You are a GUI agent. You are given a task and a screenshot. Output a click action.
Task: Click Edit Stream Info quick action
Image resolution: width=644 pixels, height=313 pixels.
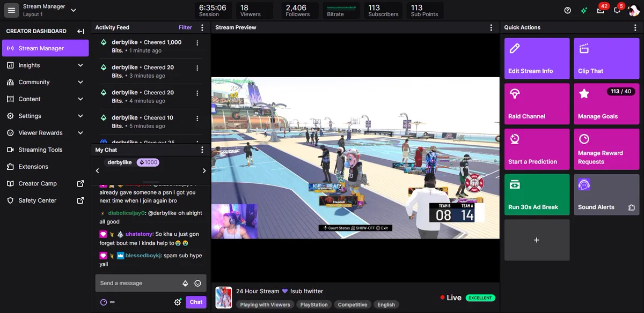pos(537,58)
